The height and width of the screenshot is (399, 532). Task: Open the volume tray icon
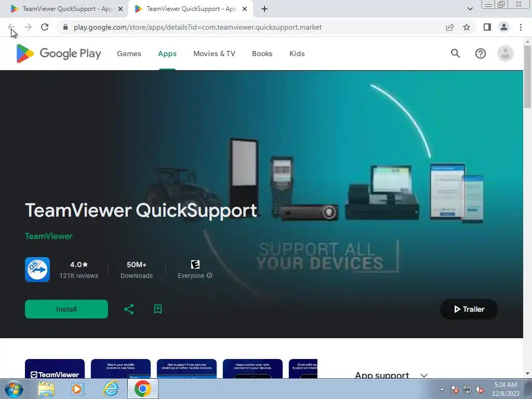tap(480, 389)
